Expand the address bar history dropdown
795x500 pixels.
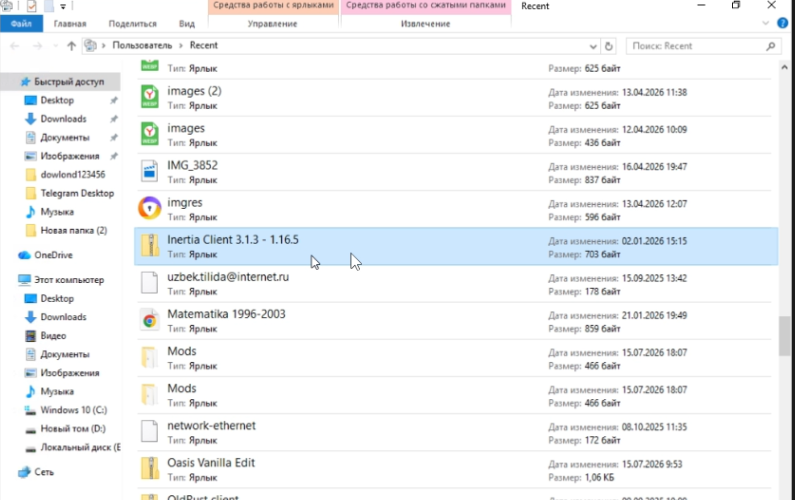[593, 46]
